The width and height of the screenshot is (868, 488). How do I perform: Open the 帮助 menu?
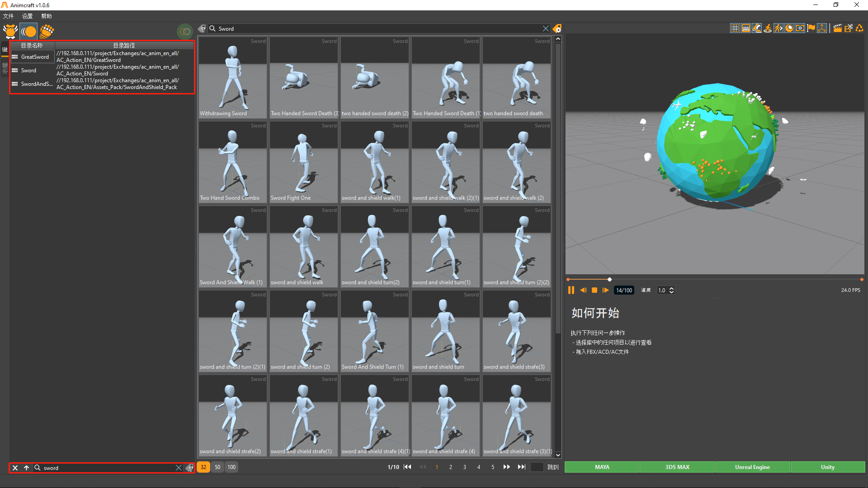pos(47,16)
